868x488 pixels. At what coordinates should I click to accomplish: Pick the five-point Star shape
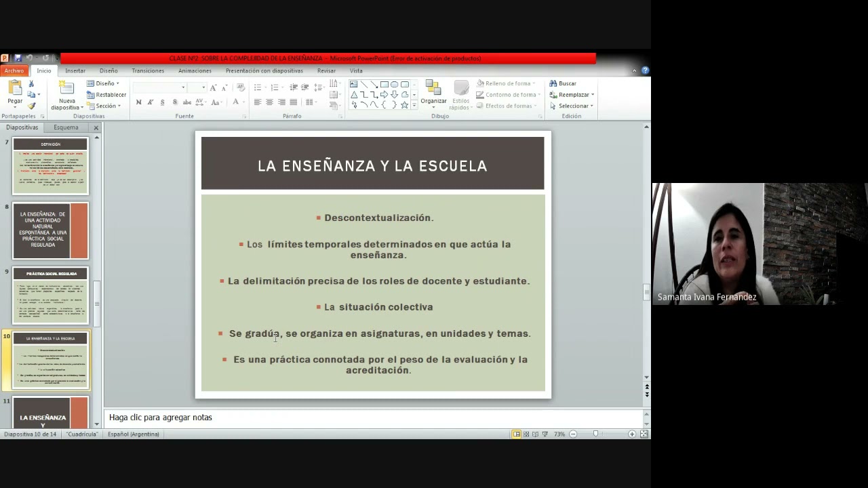coord(404,105)
